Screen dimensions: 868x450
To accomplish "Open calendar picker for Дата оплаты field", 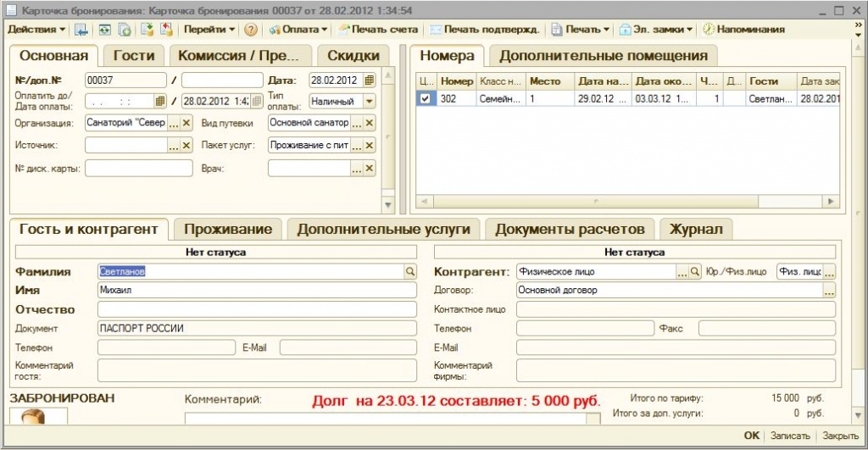I will click(x=257, y=102).
